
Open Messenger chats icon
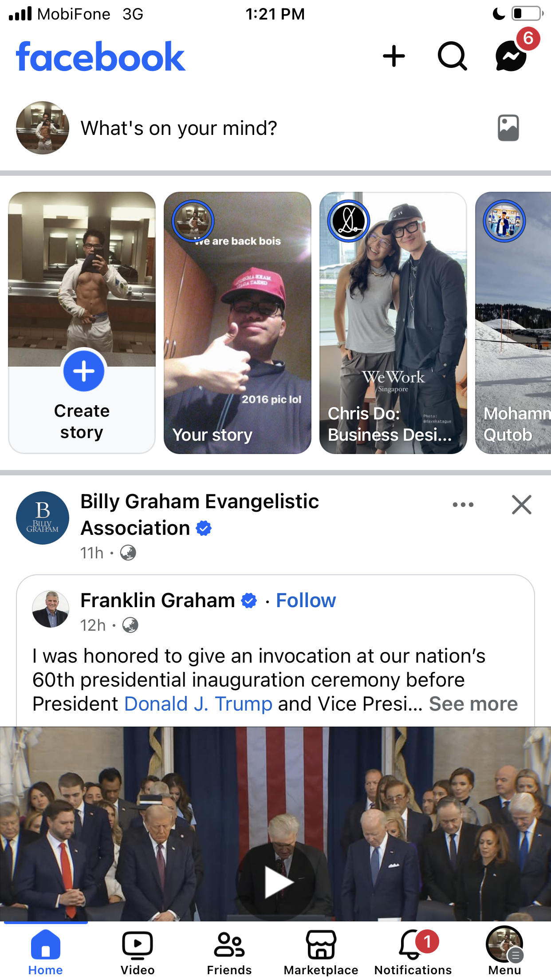[x=512, y=56]
